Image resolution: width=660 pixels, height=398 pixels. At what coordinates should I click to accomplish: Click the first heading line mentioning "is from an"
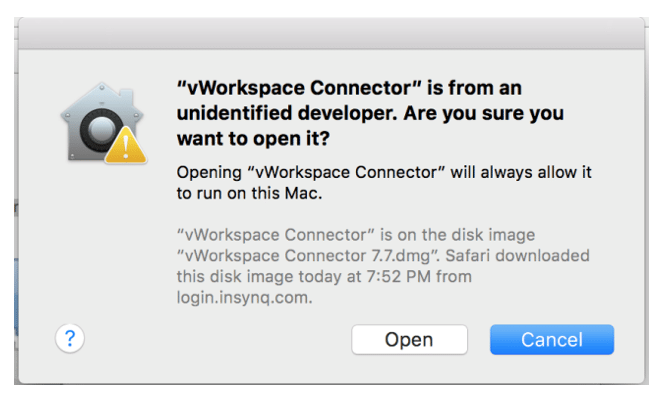[349, 88]
